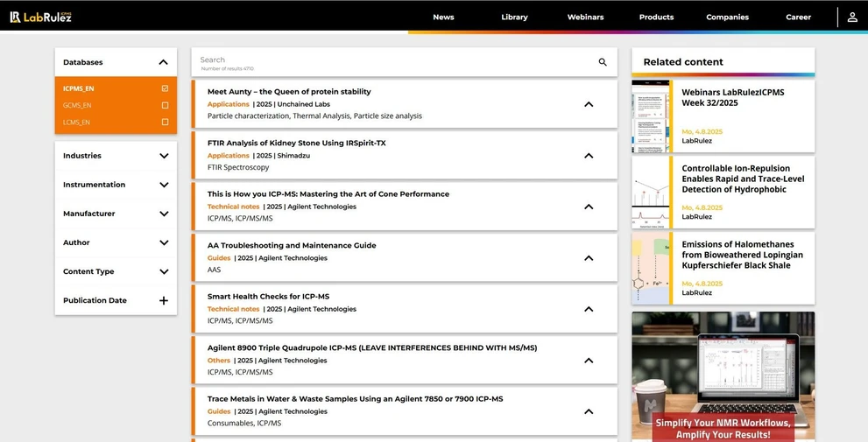Viewport: 868px width, 442px height.
Task: Click the LabRulez logo
Action: point(41,17)
